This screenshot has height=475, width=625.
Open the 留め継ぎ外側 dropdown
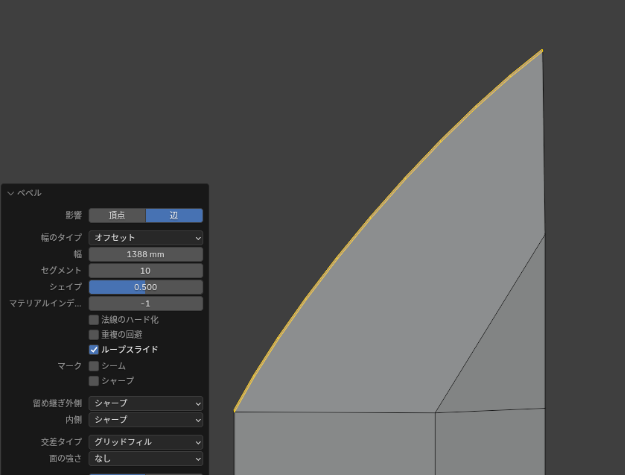[x=145, y=404]
